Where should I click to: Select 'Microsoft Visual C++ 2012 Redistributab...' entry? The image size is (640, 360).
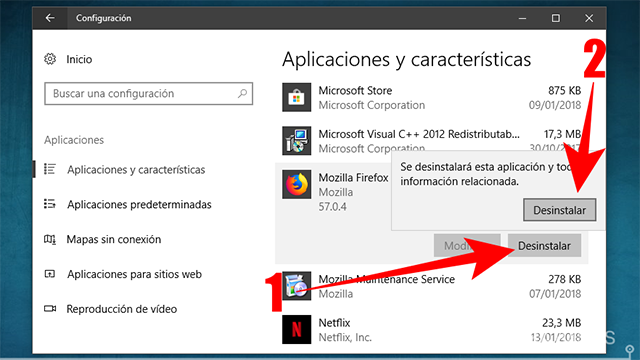pyautogui.click(x=419, y=134)
